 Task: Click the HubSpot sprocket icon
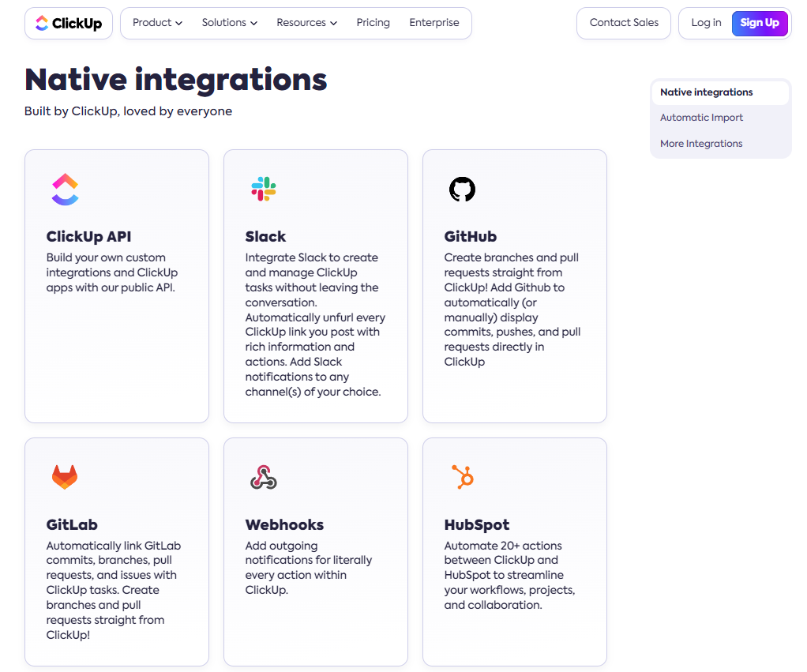tap(463, 476)
